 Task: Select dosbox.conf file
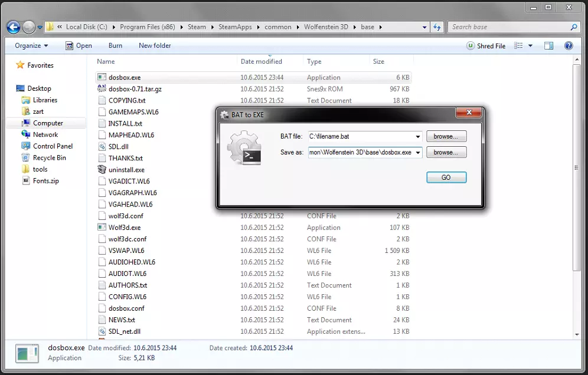click(126, 308)
